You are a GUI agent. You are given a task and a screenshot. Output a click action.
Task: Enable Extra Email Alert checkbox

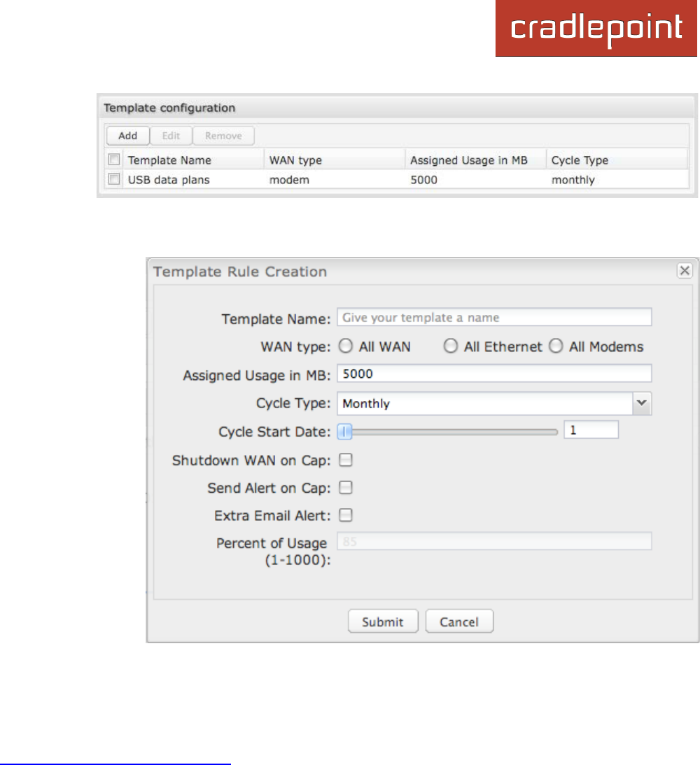(x=346, y=514)
